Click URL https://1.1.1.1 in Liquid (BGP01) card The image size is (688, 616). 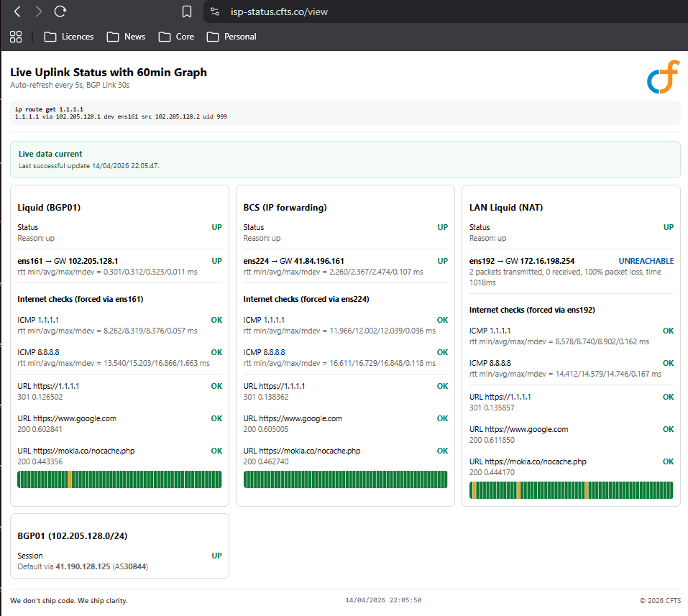click(48, 386)
